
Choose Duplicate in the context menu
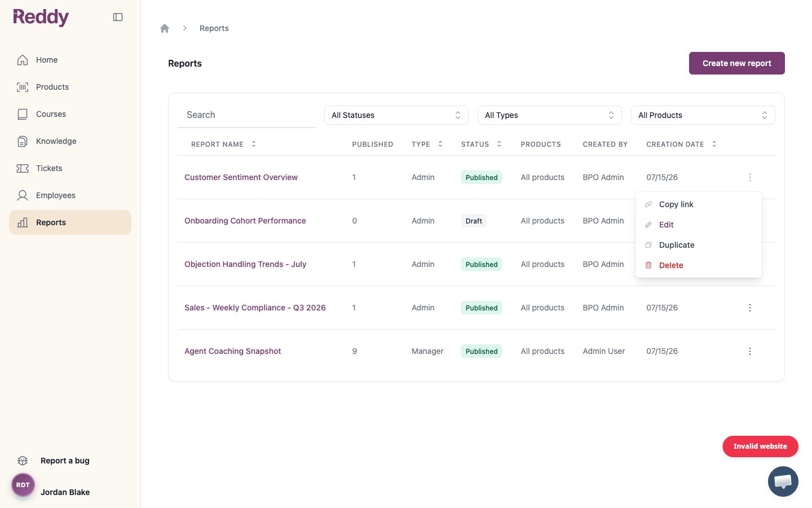[698, 245]
